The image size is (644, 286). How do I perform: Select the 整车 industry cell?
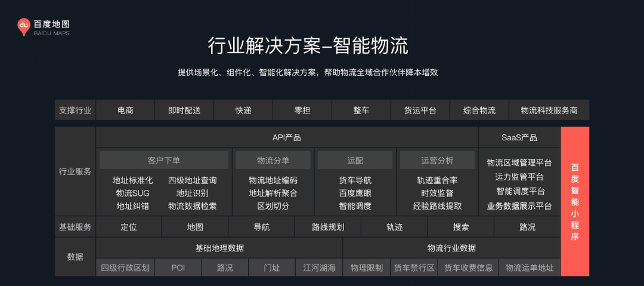coord(361,110)
